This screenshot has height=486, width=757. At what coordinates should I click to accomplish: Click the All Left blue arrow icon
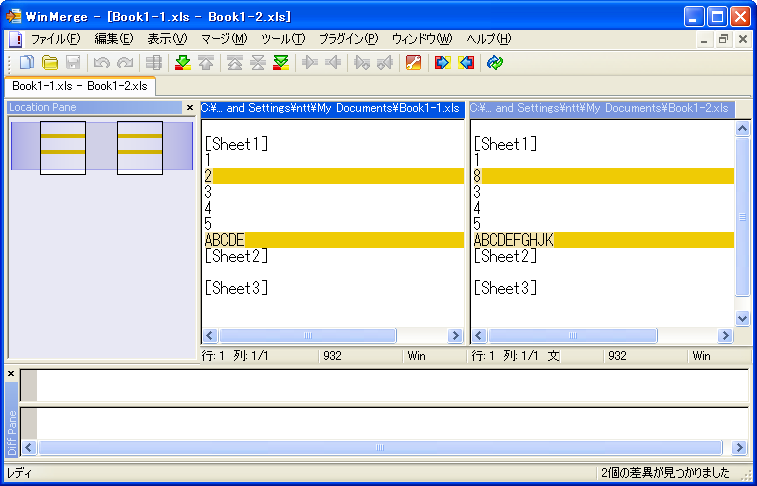coord(466,62)
